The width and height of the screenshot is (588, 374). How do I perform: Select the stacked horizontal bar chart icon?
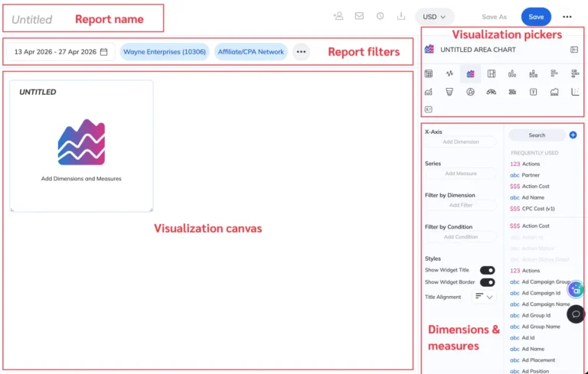point(575,74)
